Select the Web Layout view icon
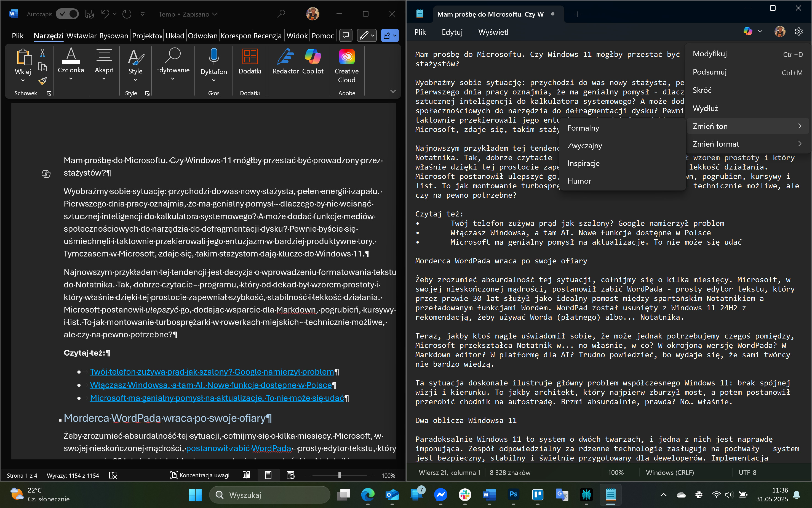 (291, 475)
